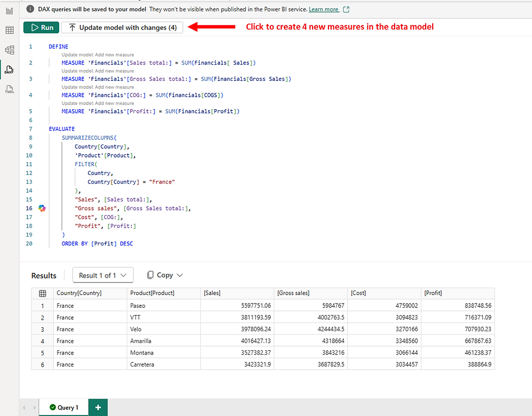Click the external link icon after Learn more
The height and width of the screenshot is (416, 532).
tap(346, 9)
